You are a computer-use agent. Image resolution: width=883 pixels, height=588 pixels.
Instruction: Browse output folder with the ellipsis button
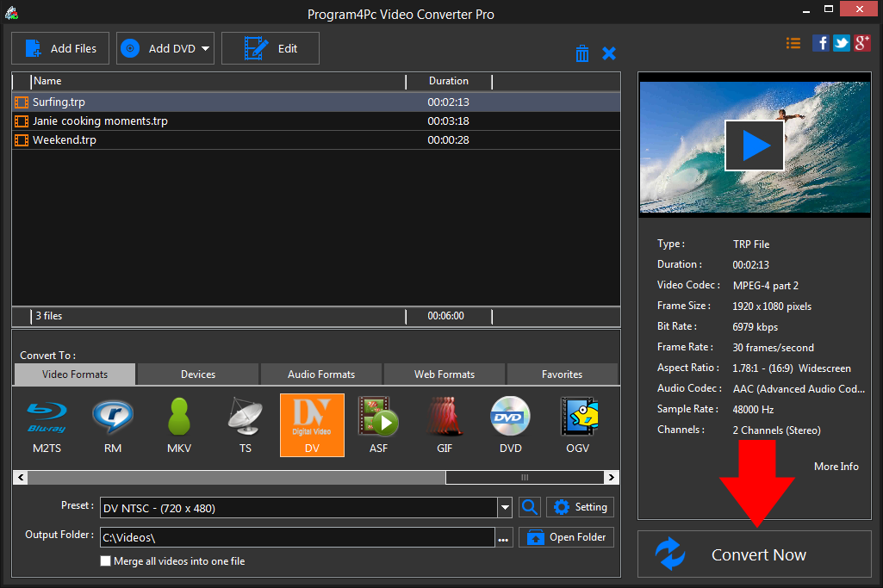pos(503,536)
